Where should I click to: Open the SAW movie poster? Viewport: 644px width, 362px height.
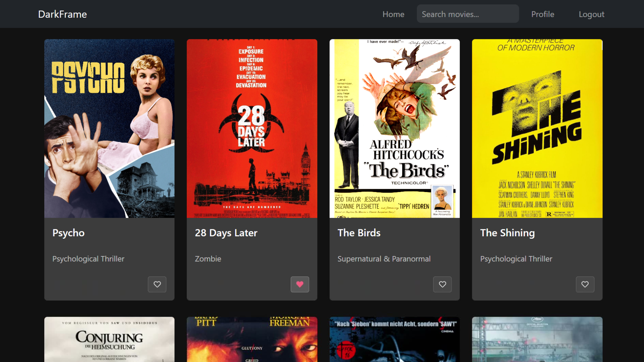coord(394,339)
